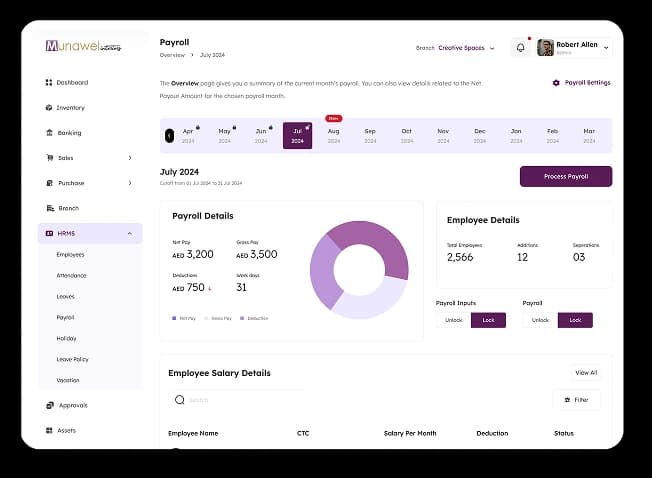Open Attendance under HRMS
The image size is (652, 478).
(72, 276)
